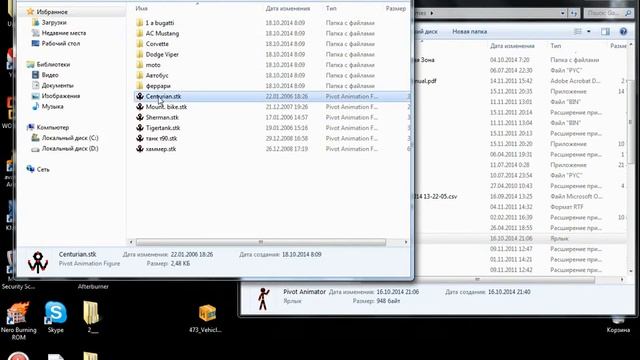The image size is (640, 360).
Task: Sort by the Имя column header
Action: 141,8
